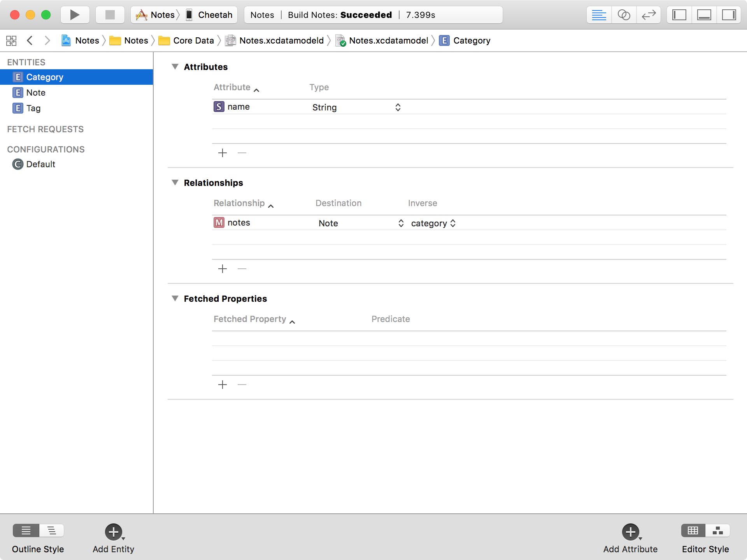Click the Stop build icon
747x560 pixels.
pyautogui.click(x=109, y=15)
